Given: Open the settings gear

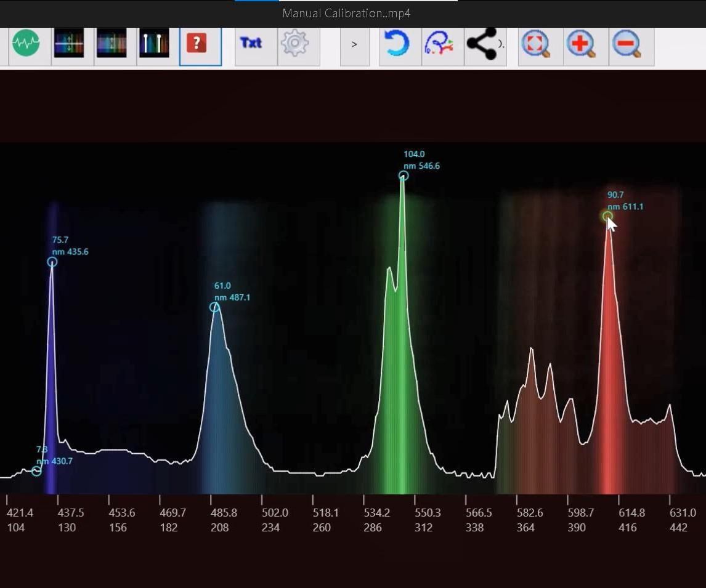Looking at the screenshot, I should tap(294, 43).
